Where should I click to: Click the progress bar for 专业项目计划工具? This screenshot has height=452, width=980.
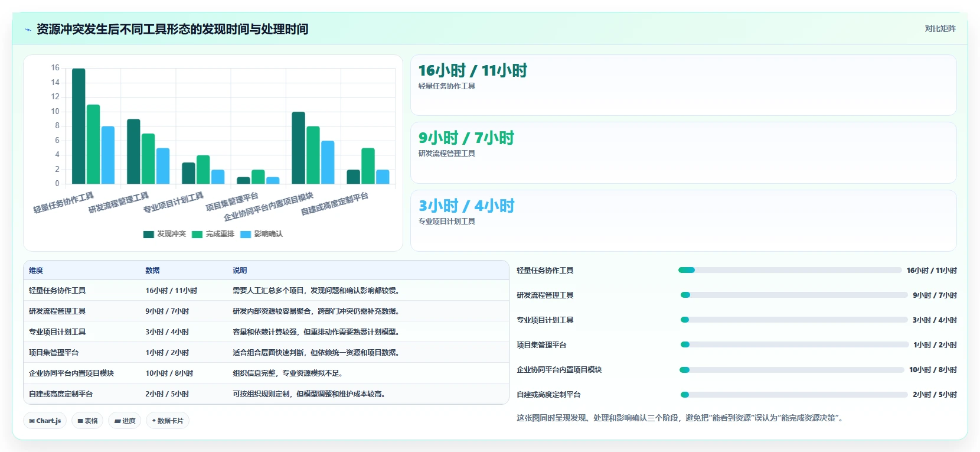(794, 320)
